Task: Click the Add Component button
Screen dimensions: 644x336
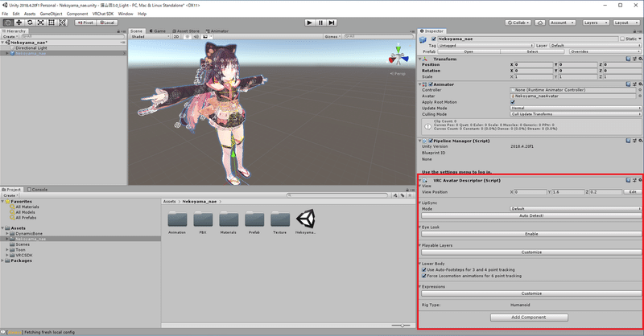Action: [x=529, y=318]
